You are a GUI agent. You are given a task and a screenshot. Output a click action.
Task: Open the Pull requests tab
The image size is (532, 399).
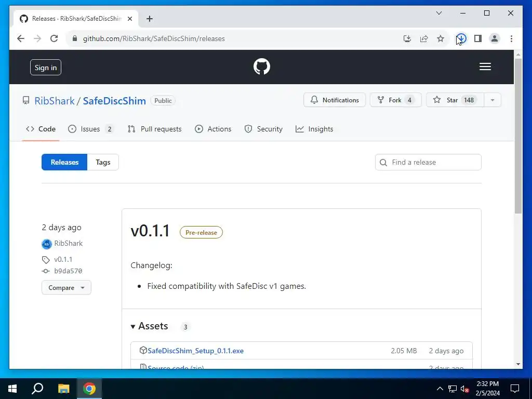pos(154,129)
